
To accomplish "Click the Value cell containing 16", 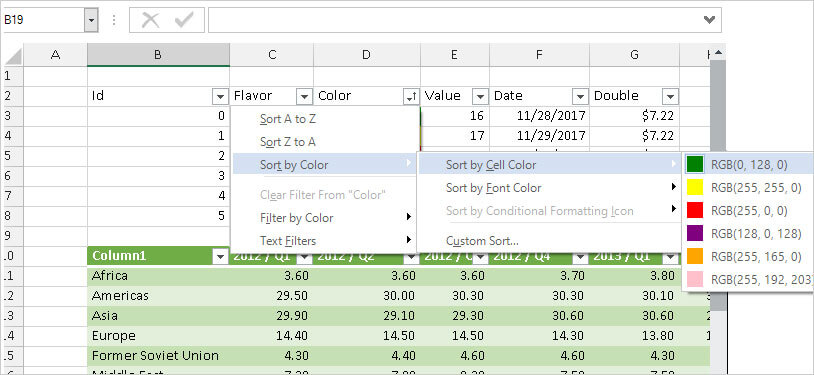I will [455, 116].
